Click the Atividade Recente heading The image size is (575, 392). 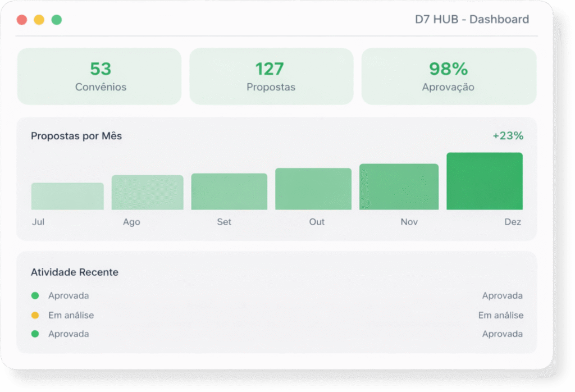coord(75,272)
